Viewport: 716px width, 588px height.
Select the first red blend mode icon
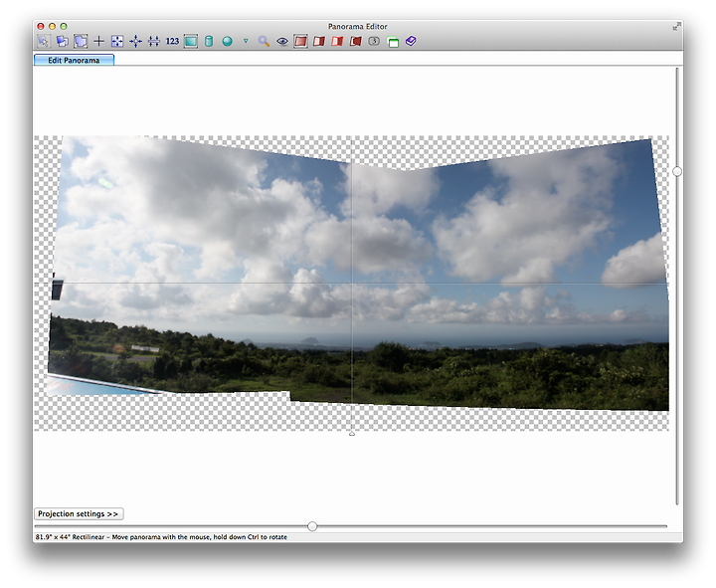pos(300,41)
